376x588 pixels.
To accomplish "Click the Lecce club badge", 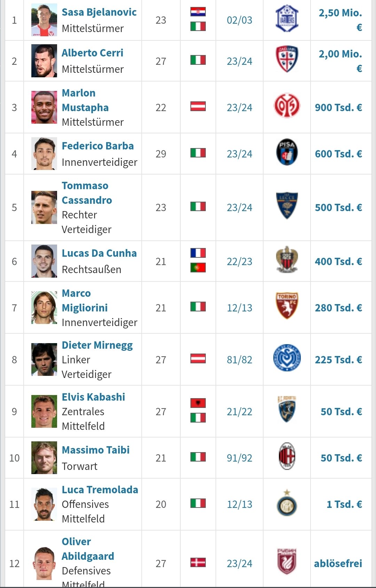I will [x=287, y=206].
